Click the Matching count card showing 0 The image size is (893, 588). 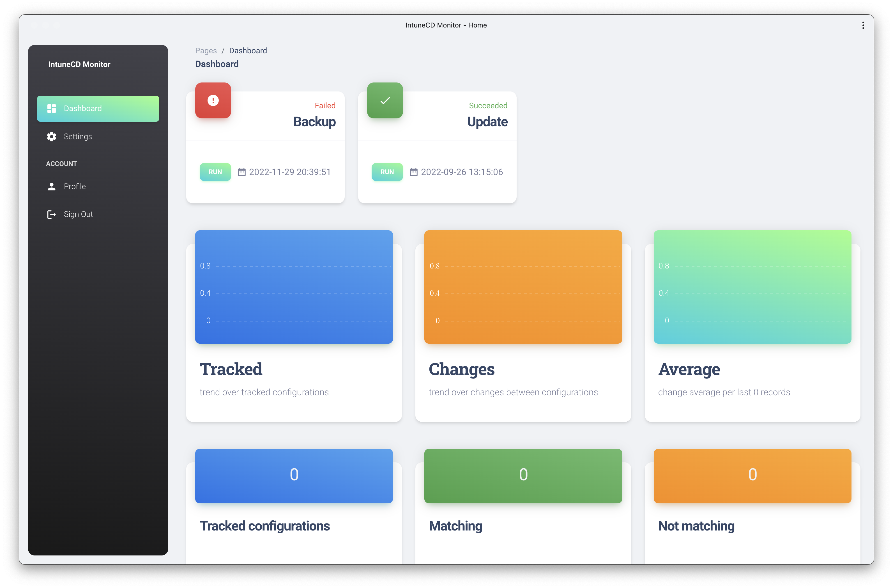click(x=523, y=476)
